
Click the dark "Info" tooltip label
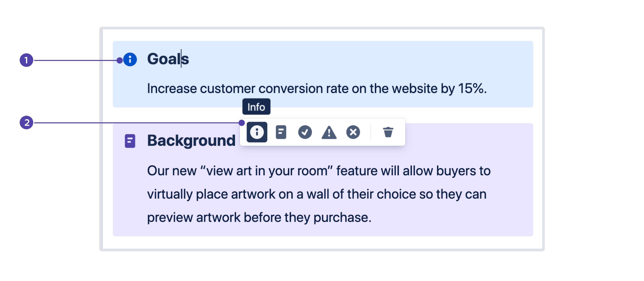(256, 107)
